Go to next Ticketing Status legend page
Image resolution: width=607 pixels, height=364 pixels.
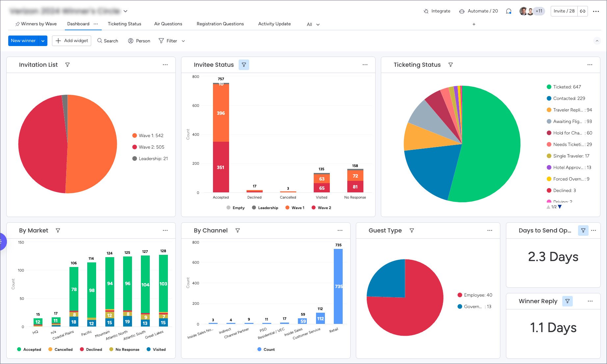pos(560,207)
